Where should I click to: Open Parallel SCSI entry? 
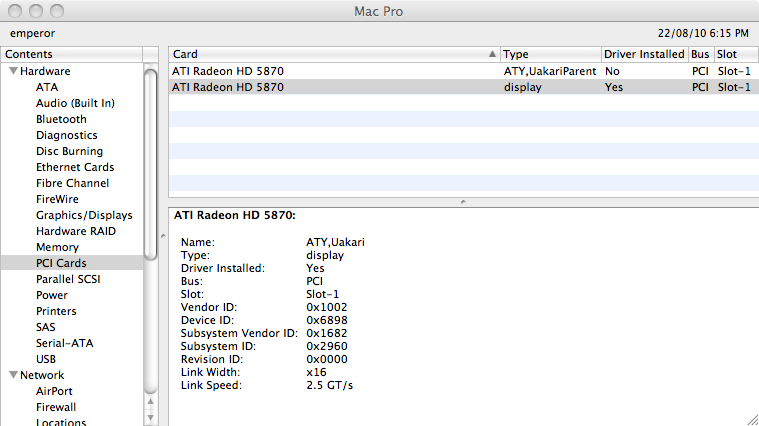68,279
